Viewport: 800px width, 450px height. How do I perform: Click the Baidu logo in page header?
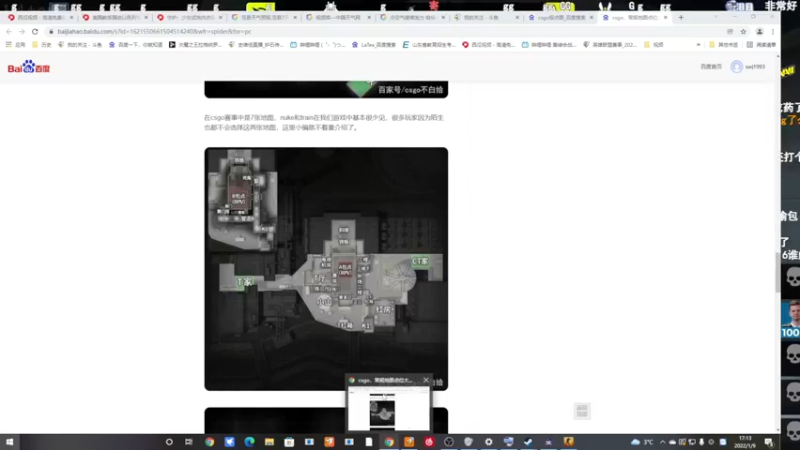coord(29,67)
